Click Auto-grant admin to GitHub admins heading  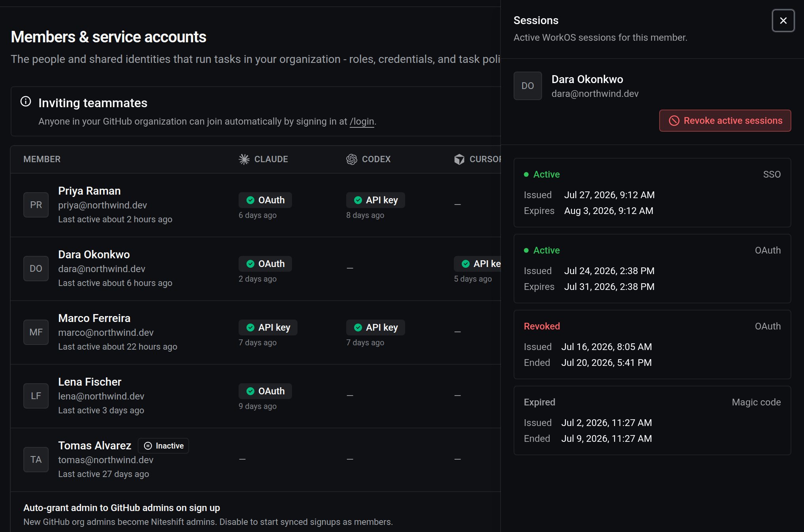tap(121, 508)
